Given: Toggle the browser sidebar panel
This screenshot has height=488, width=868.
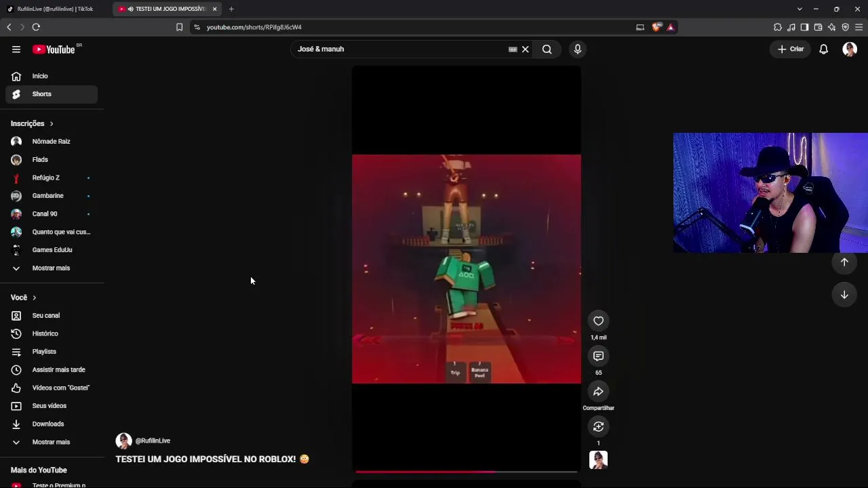Looking at the screenshot, I should click(x=804, y=27).
